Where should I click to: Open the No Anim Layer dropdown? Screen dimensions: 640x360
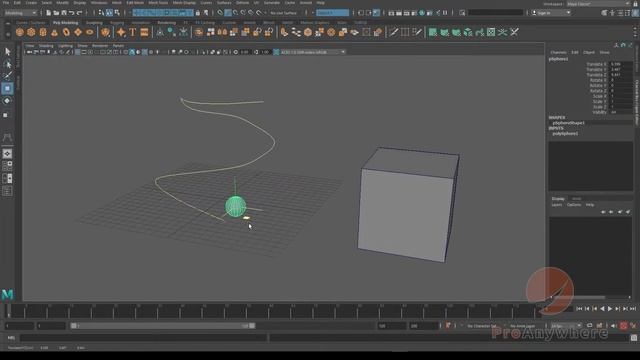click(524, 326)
